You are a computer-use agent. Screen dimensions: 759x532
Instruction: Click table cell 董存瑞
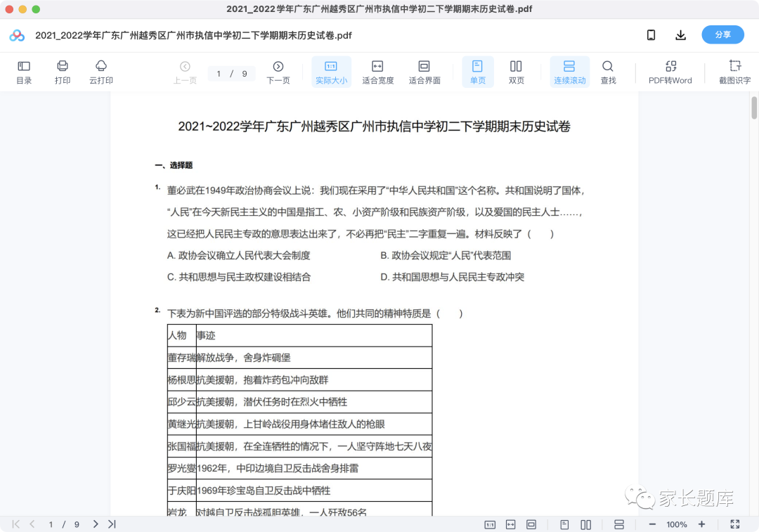(182, 358)
